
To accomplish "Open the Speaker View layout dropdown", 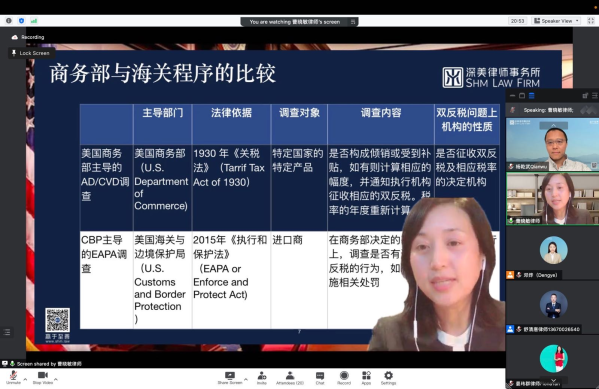I will point(557,21).
